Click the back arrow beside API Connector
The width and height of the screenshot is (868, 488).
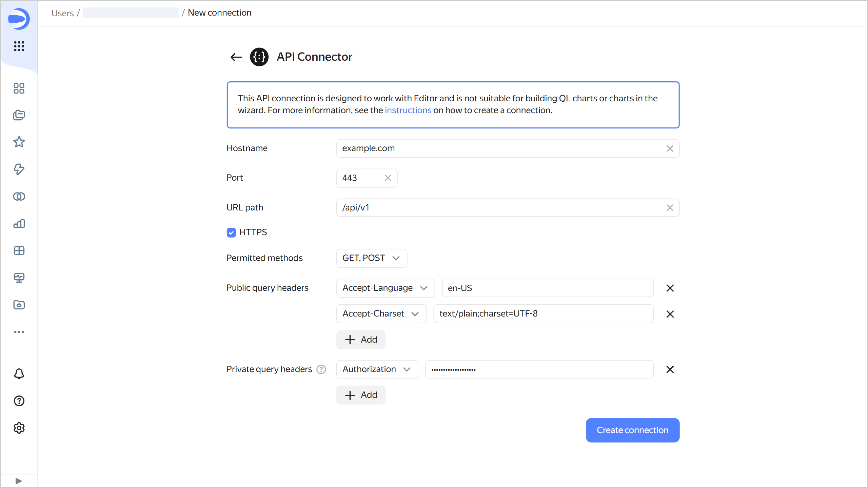(236, 57)
